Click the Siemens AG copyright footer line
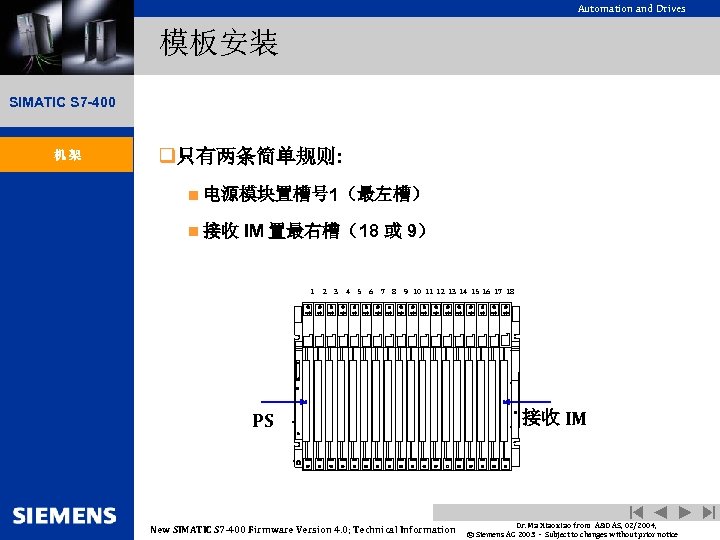The height and width of the screenshot is (540, 720). [572, 534]
